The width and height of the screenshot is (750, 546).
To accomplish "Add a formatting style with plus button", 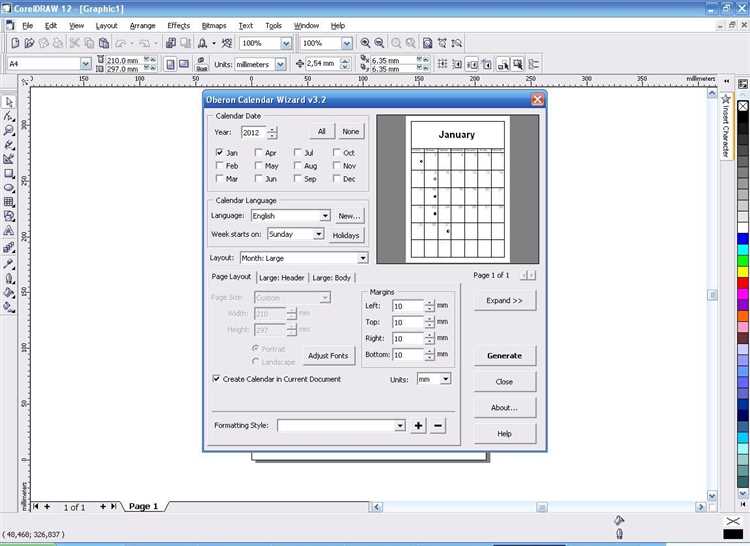I will tap(418, 425).
